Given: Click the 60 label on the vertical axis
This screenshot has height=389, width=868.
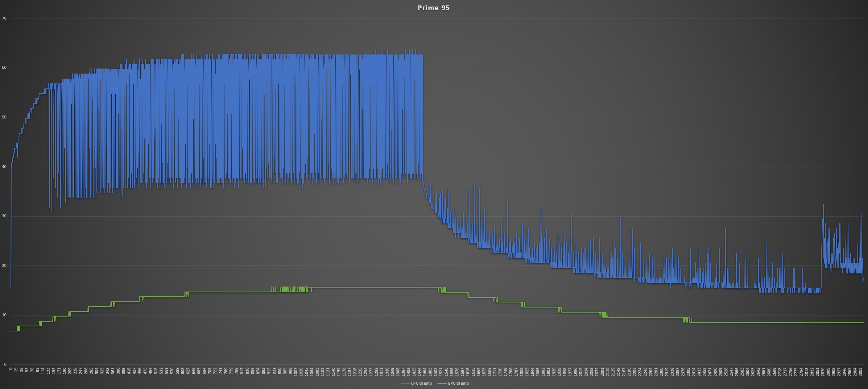Looking at the screenshot, I should click(4, 68).
